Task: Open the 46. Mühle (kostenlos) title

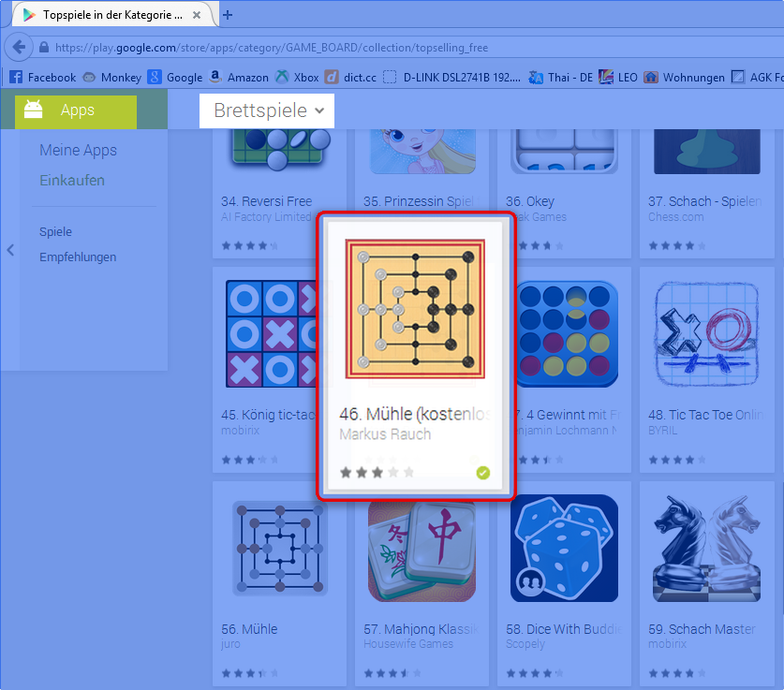Action: (x=415, y=414)
